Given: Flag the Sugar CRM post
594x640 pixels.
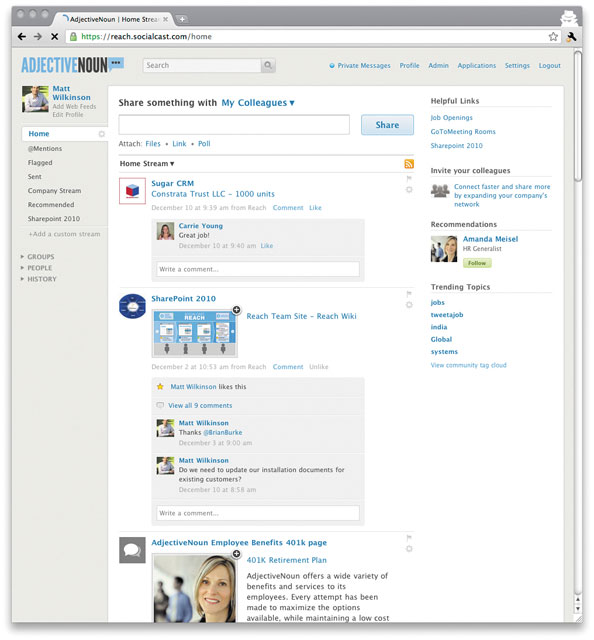Looking at the screenshot, I should pos(409,178).
